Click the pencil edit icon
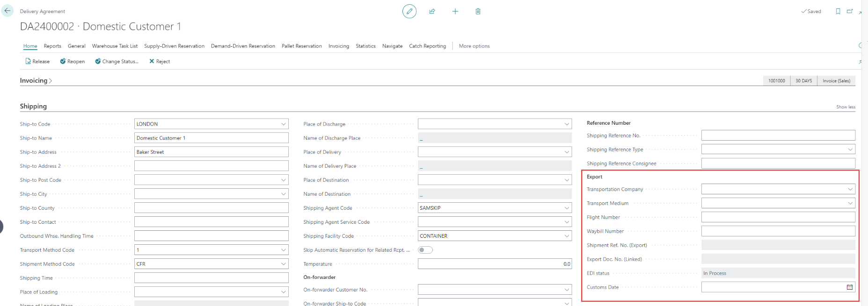868x306 pixels. 409,11
